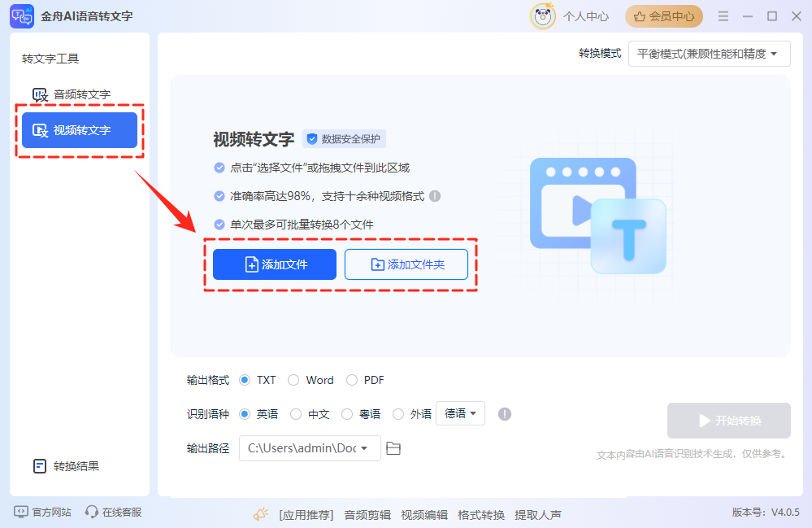Screen dimensions: 812x528
Task: Click the 金舟AI语音转文字 app logo
Action: point(21,16)
